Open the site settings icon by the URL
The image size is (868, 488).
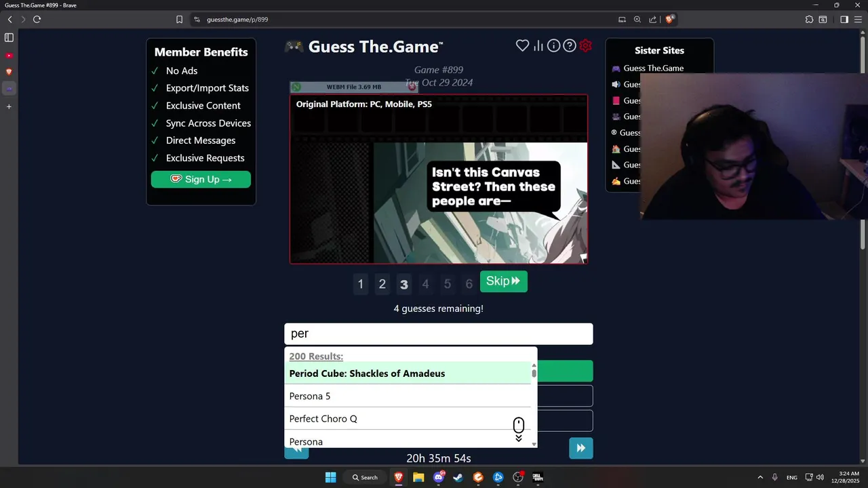pos(197,20)
